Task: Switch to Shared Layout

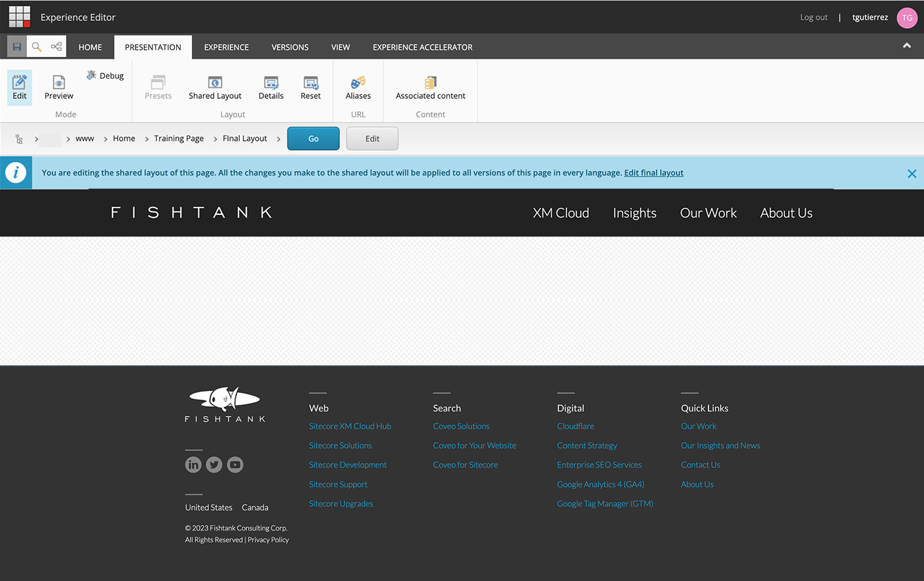Action: (215, 87)
